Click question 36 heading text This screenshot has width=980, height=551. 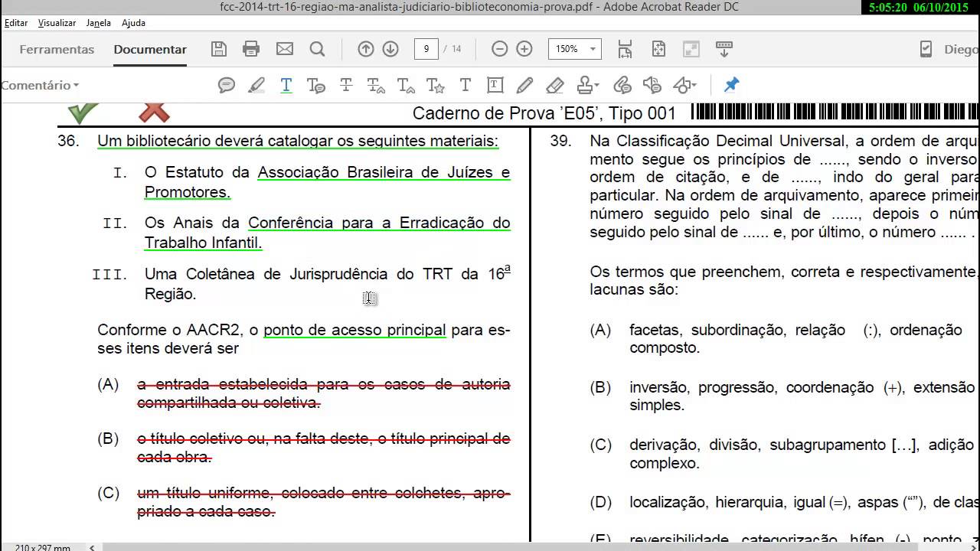[x=298, y=141]
